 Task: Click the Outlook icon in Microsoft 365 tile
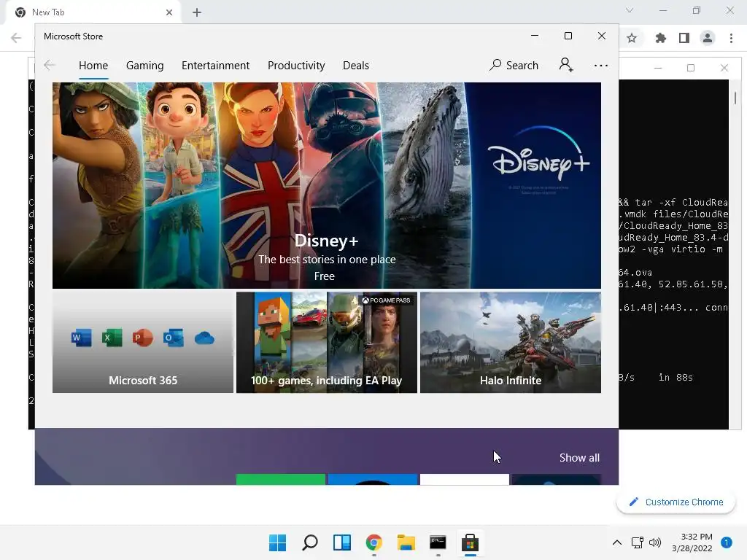174,338
